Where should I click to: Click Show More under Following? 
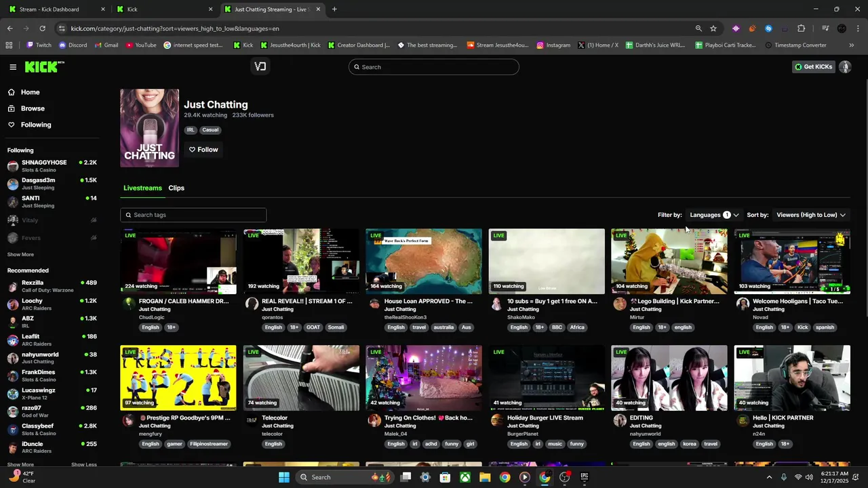pyautogui.click(x=20, y=255)
